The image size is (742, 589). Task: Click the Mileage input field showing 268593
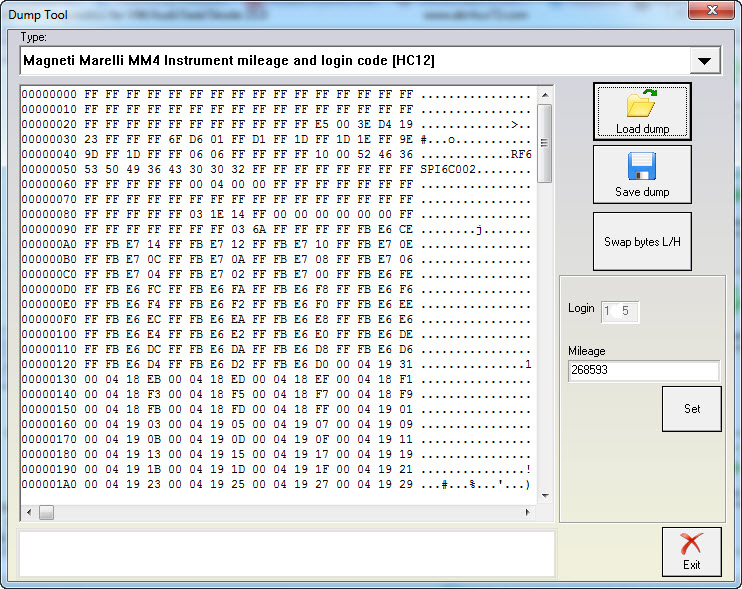pos(644,370)
